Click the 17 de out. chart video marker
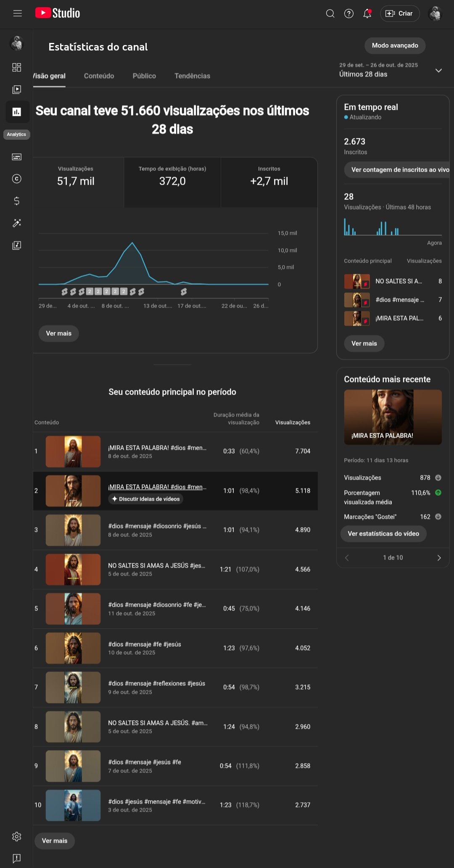 click(x=184, y=292)
